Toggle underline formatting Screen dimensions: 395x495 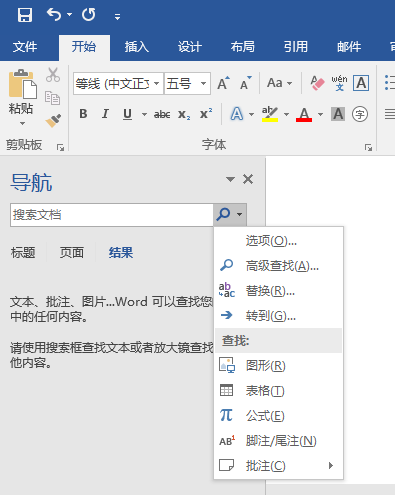[127, 114]
